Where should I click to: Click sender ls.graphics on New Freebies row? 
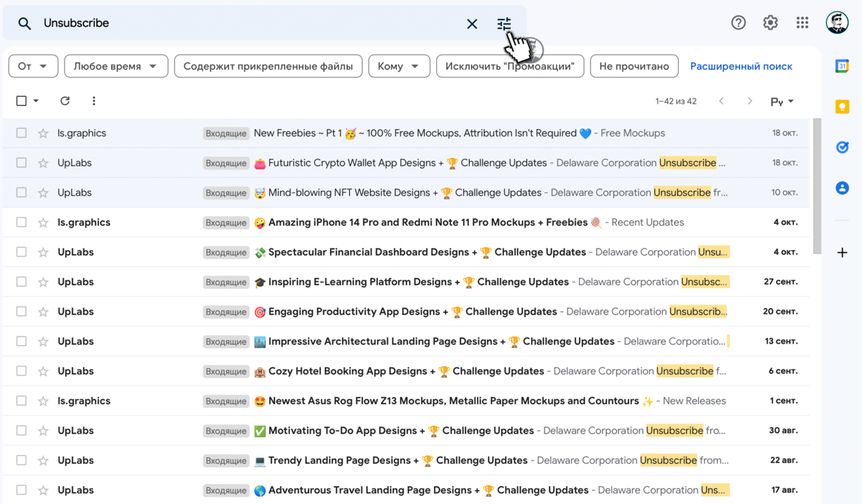[82, 133]
